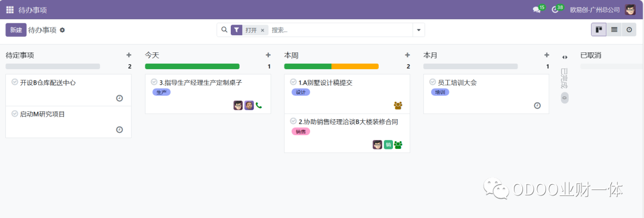Open the 1.A别墅设计稿提交 card title

pos(326,83)
